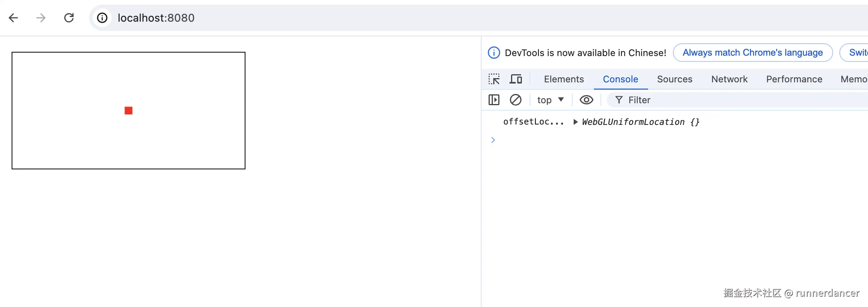Click the red square in the canvas

coord(129,111)
